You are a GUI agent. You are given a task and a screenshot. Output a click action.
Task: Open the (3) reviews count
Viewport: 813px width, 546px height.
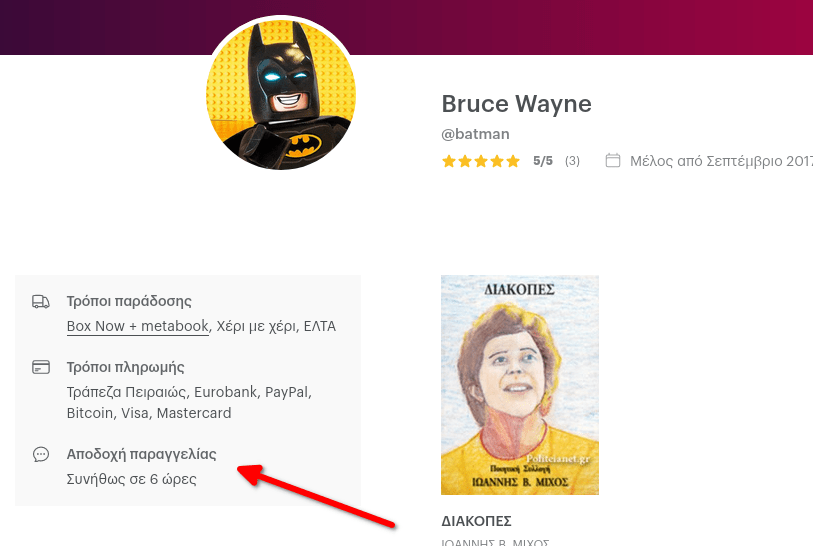point(572,161)
